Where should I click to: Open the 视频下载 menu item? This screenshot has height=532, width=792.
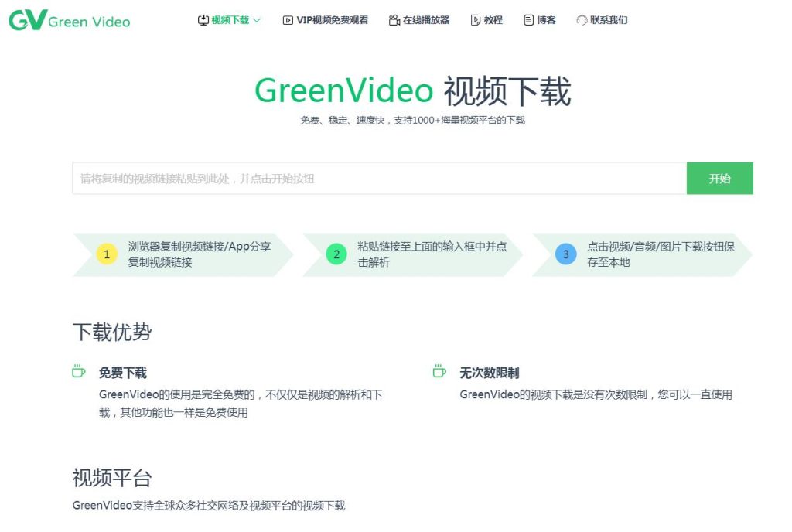(230, 20)
